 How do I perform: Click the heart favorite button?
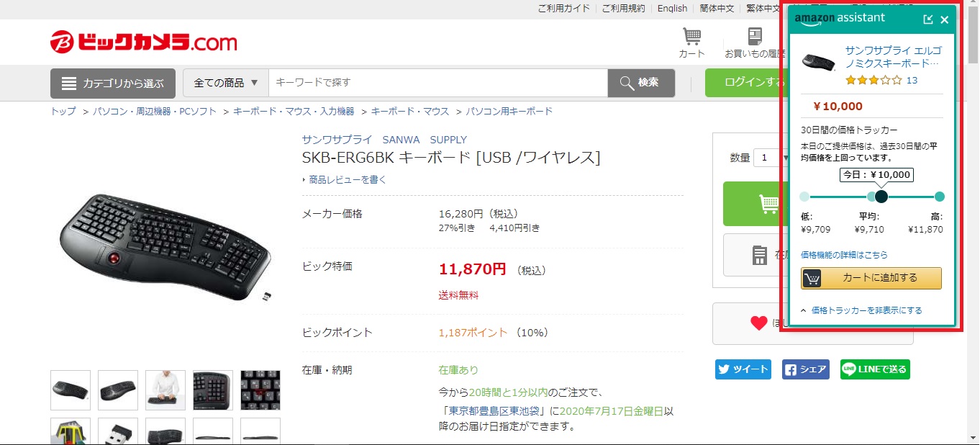(758, 323)
